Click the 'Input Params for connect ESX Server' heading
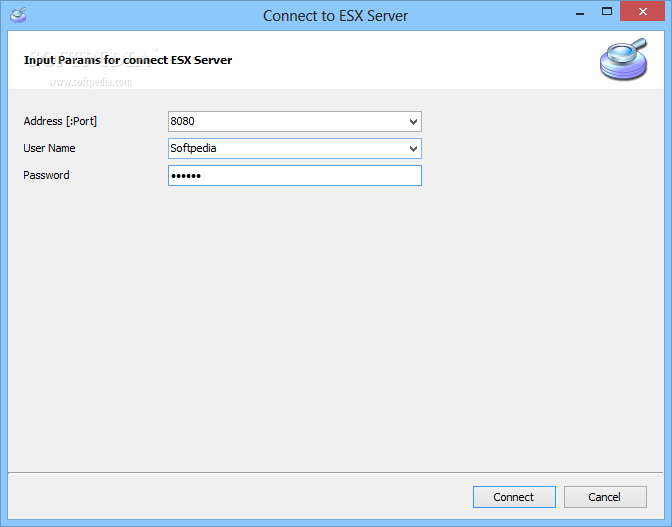 click(128, 60)
